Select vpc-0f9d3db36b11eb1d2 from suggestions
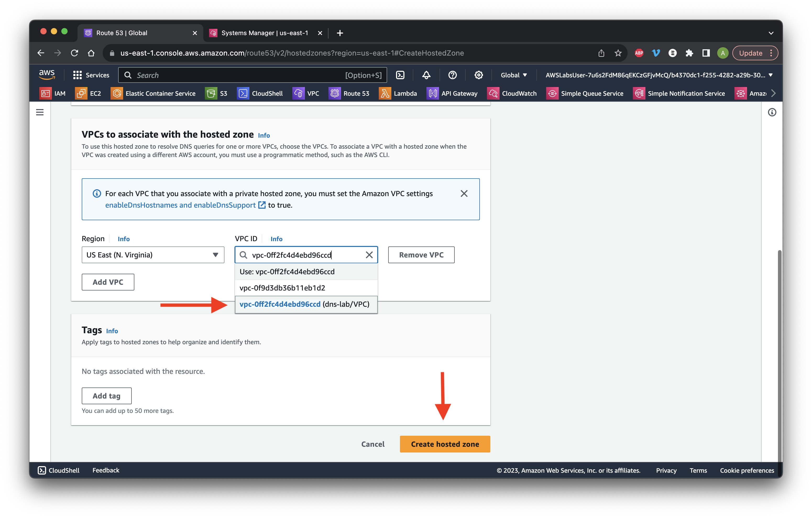The width and height of the screenshot is (812, 517). [x=306, y=288]
